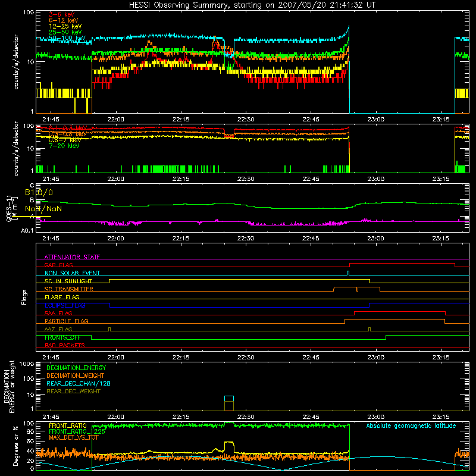
Task: Click the 22:45 tick label under decimation panel
Action: click(311, 417)
